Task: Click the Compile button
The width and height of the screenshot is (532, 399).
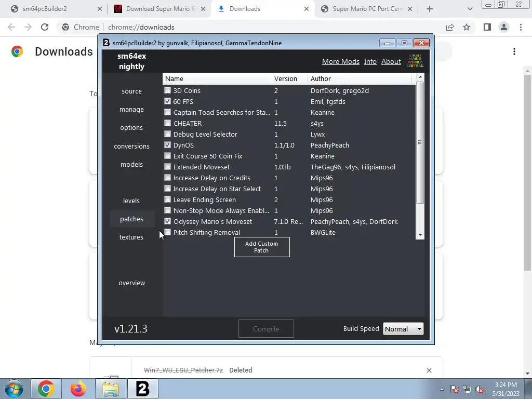Action: pyautogui.click(x=266, y=329)
